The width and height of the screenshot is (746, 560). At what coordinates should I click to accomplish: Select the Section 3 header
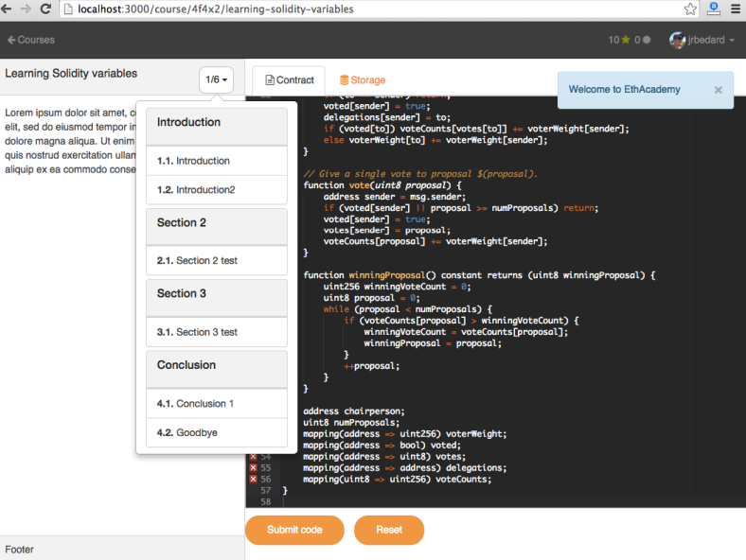217,298
